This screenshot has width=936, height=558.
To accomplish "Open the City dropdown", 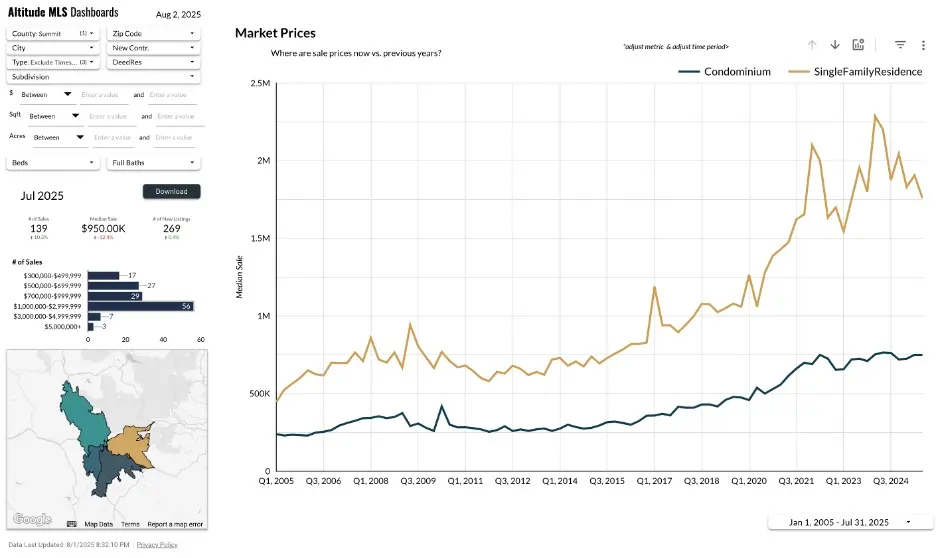I will coord(53,48).
